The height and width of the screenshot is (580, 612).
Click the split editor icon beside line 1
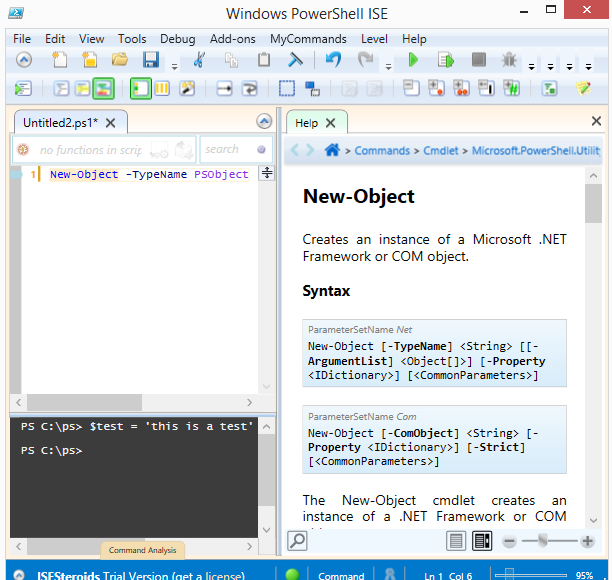(x=267, y=173)
